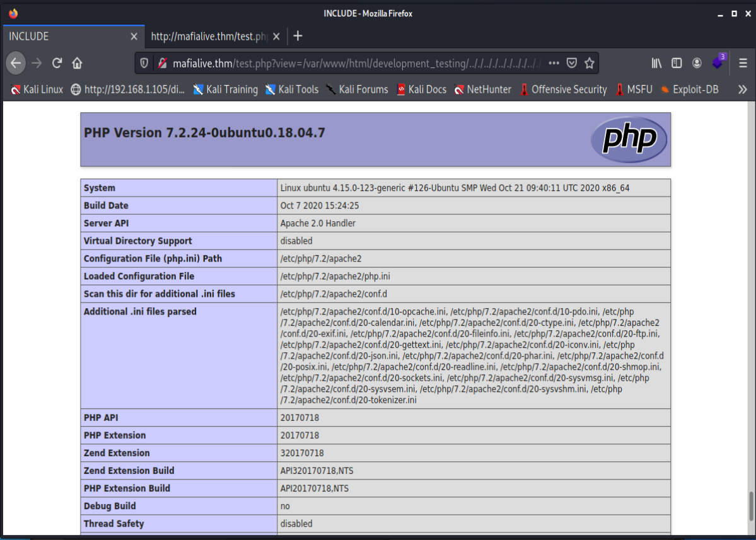Image resolution: width=756 pixels, height=540 pixels.
Task: Save page to Pocket
Action: click(x=571, y=63)
